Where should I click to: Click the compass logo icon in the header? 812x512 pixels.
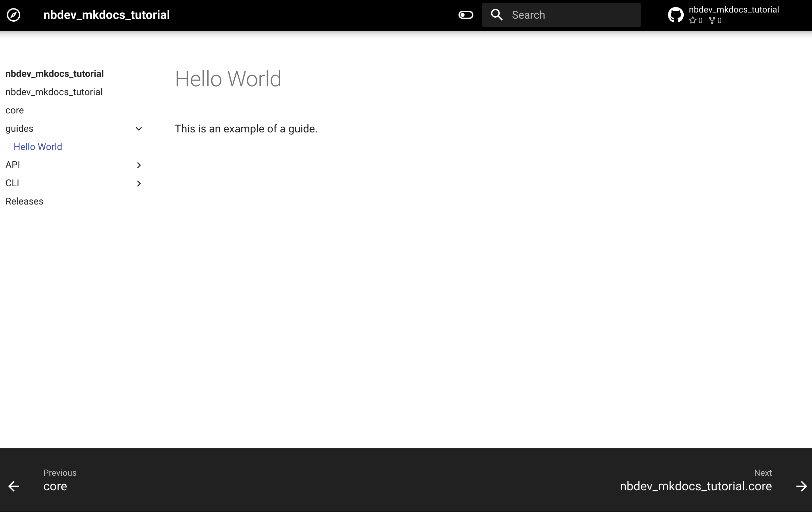14,15
